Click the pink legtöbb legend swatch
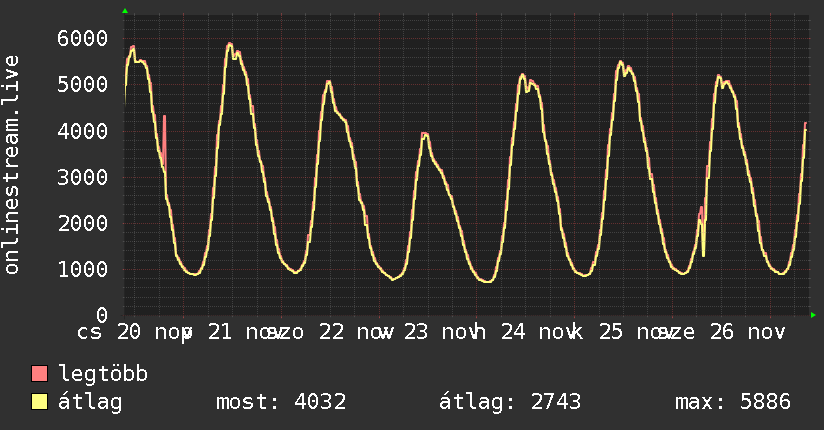Screen dimensions: 824x430 (39, 373)
